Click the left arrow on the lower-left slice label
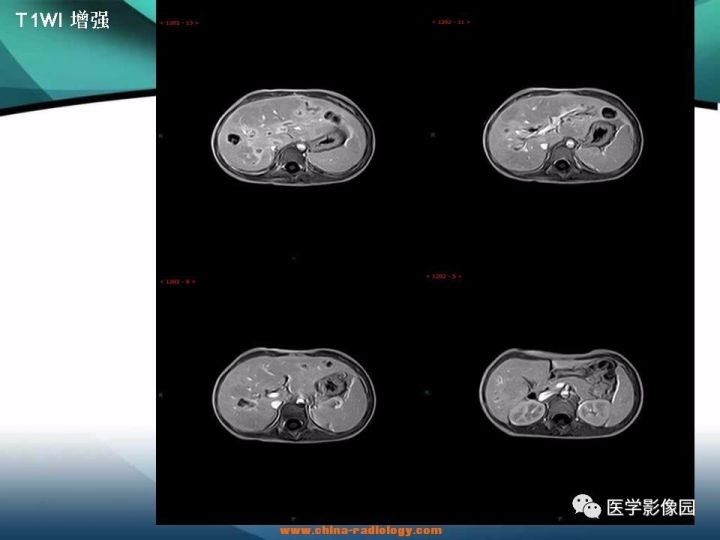The image size is (720, 540). (162, 281)
